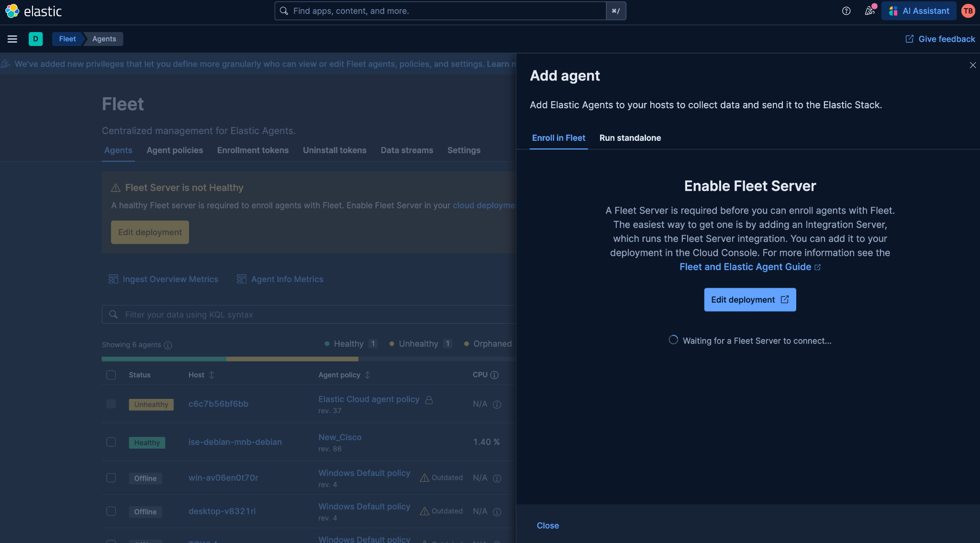Click the Ingest Overview Metrics dashboard icon
Screen dimensions: 980x543
pyautogui.click(x=113, y=279)
